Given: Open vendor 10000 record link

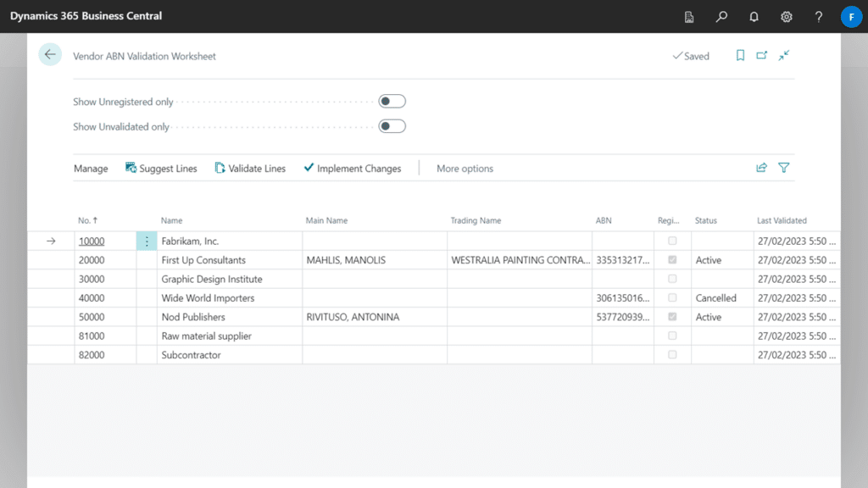Looking at the screenshot, I should (x=91, y=241).
